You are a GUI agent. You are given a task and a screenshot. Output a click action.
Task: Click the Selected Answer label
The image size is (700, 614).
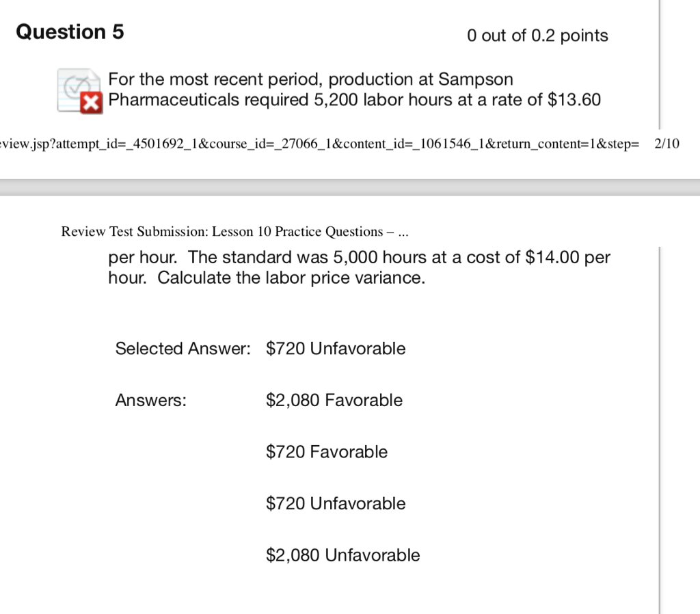click(x=183, y=349)
